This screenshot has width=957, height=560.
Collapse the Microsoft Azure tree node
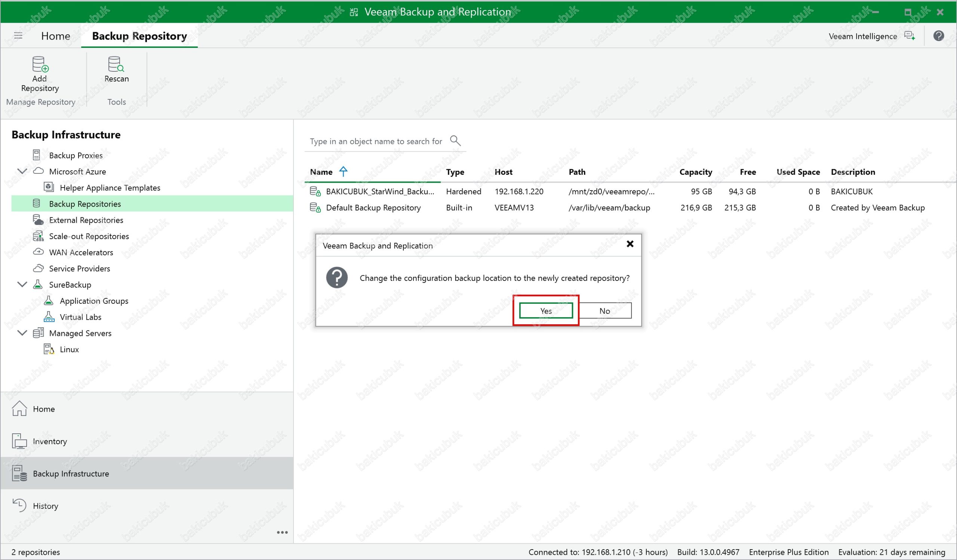click(22, 171)
